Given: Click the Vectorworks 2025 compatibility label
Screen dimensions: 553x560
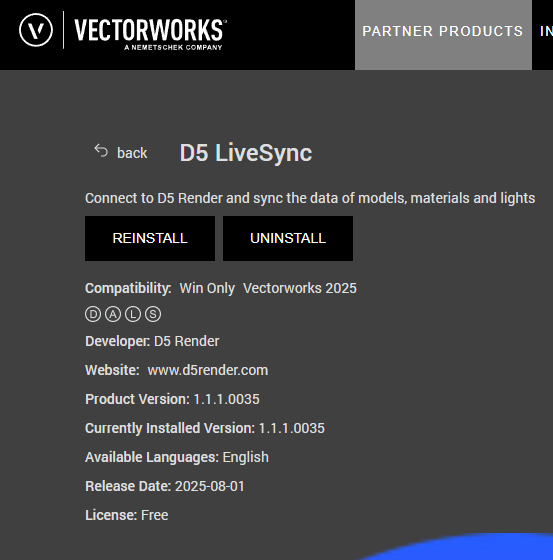Looking at the screenshot, I should click(x=300, y=288).
